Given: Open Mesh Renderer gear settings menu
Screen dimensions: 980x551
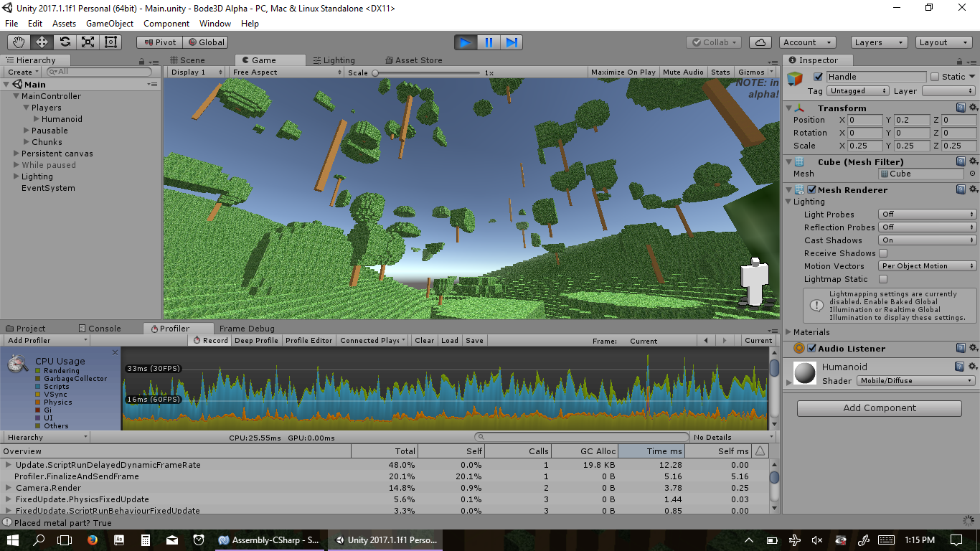Looking at the screenshot, I should 973,189.
